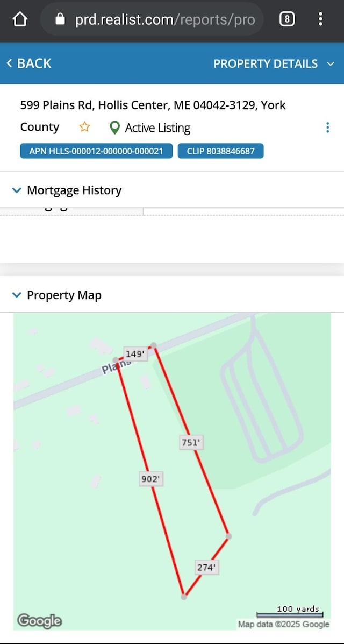Favorite the property with the star icon
The height and width of the screenshot is (644, 344).
coord(84,127)
